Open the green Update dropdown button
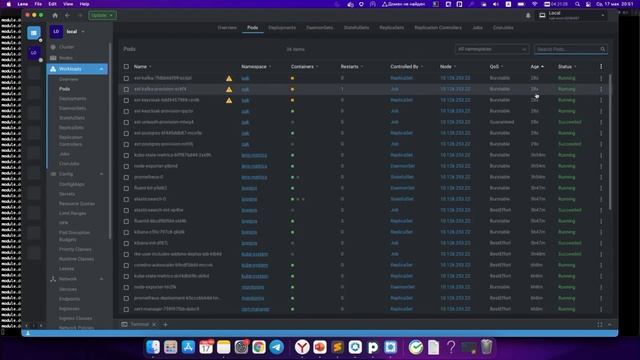Screen dimensions: 640x360 coord(102,15)
